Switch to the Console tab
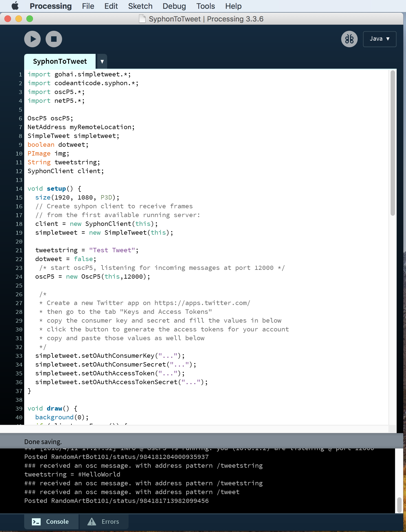The height and width of the screenshot is (532, 406). 51,522
